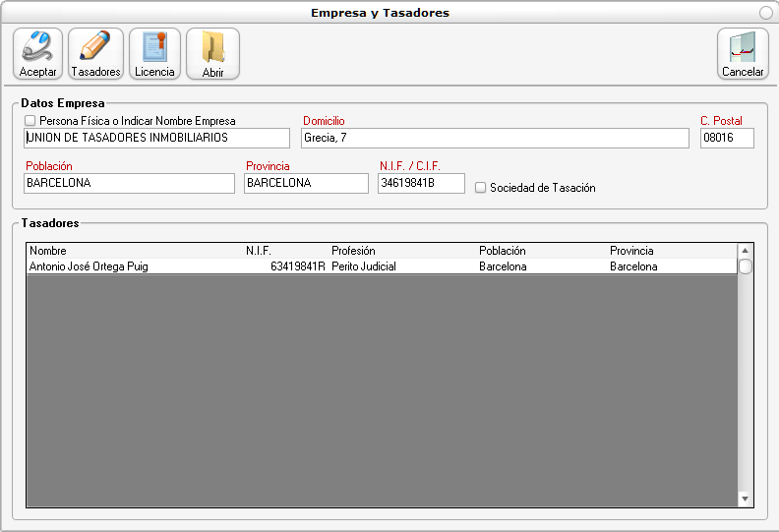Open the Licencia certificate icon
Screen dimensions: 779x532
(x=154, y=53)
